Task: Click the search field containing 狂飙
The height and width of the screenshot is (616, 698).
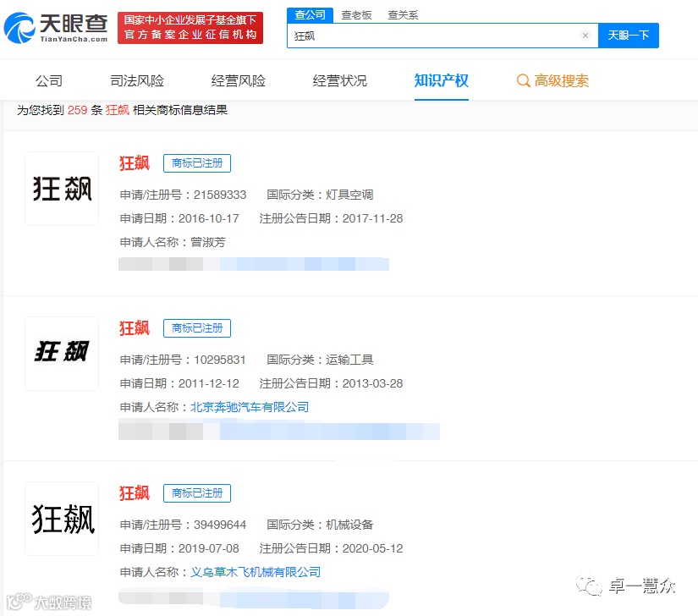Action: click(x=442, y=36)
